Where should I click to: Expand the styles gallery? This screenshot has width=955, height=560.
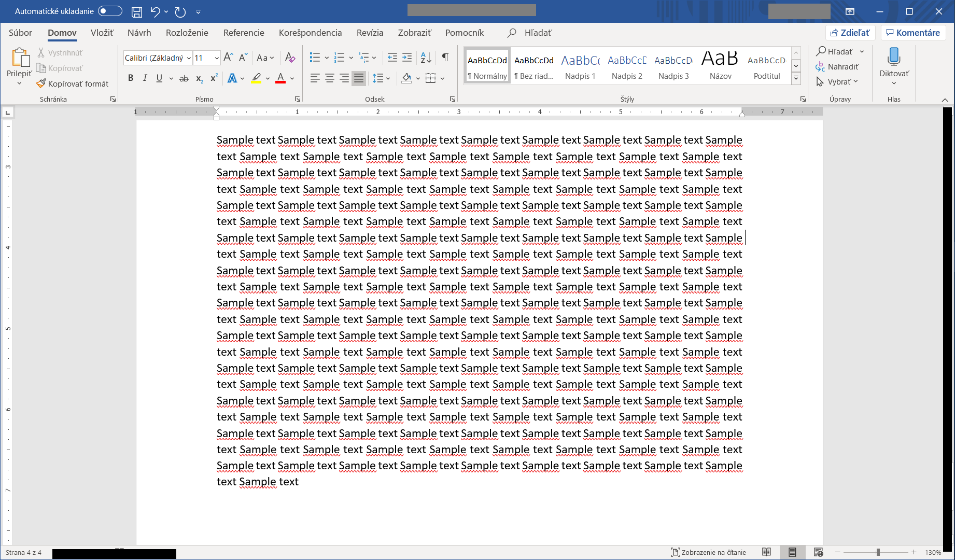[x=796, y=79]
